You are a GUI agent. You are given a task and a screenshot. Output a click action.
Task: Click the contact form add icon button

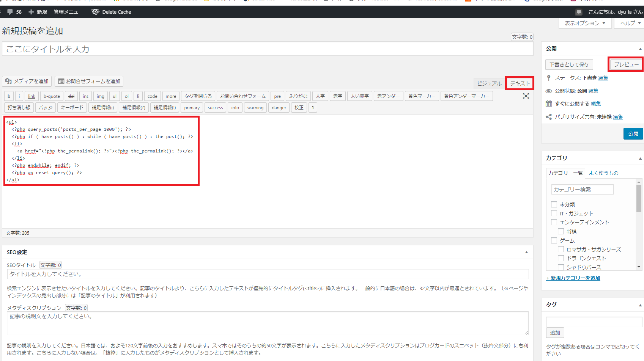(x=61, y=81)
